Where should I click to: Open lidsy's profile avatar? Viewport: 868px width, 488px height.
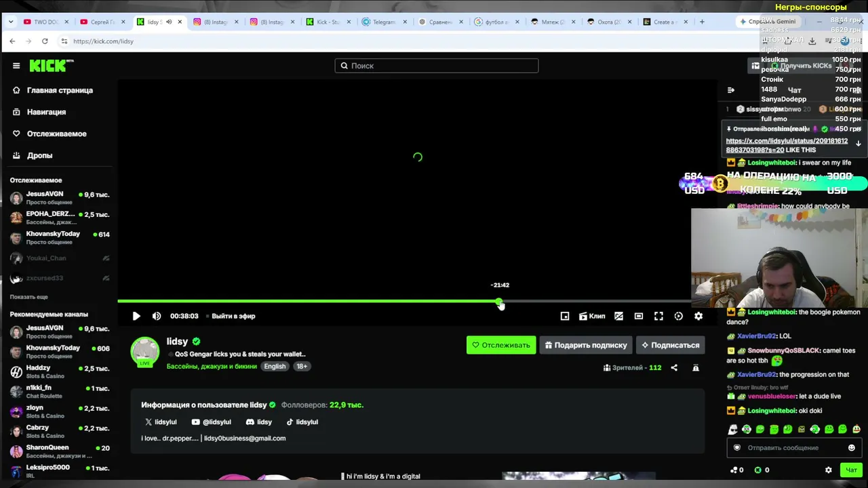coord(144,351)
